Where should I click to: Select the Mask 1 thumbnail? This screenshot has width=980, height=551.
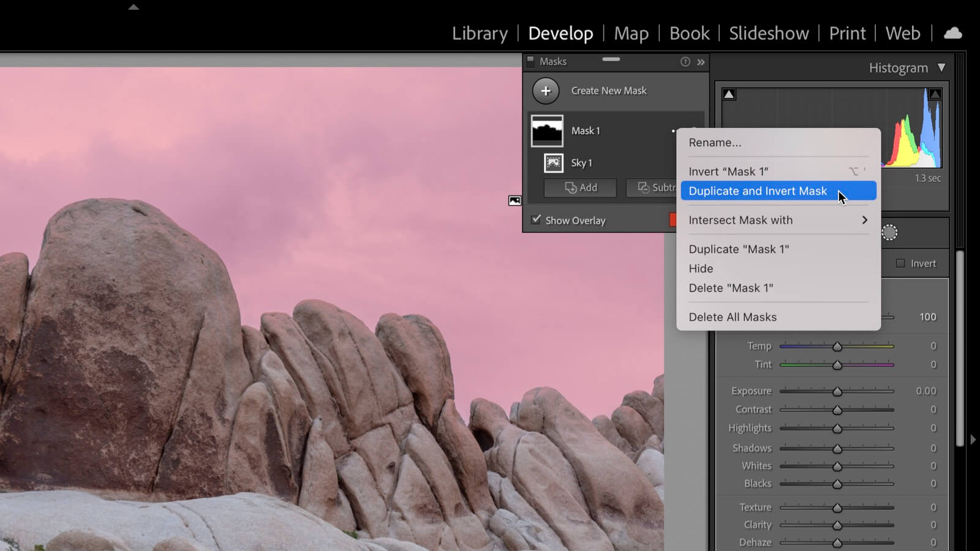(546, 131)
